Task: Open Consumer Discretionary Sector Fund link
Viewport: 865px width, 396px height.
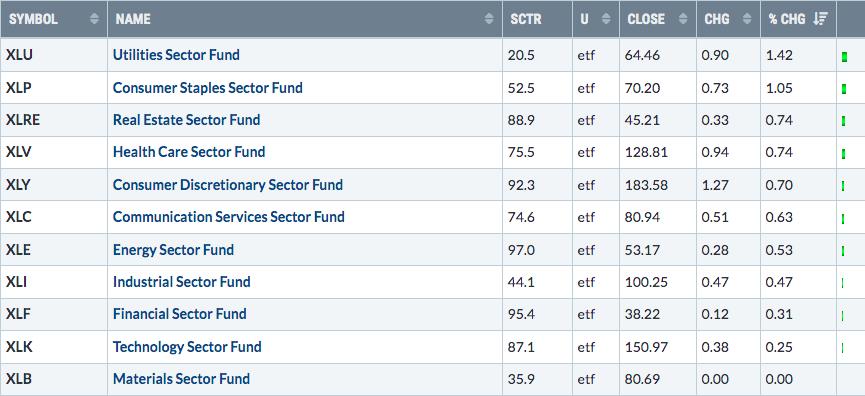Action: (x=228, y=184)
